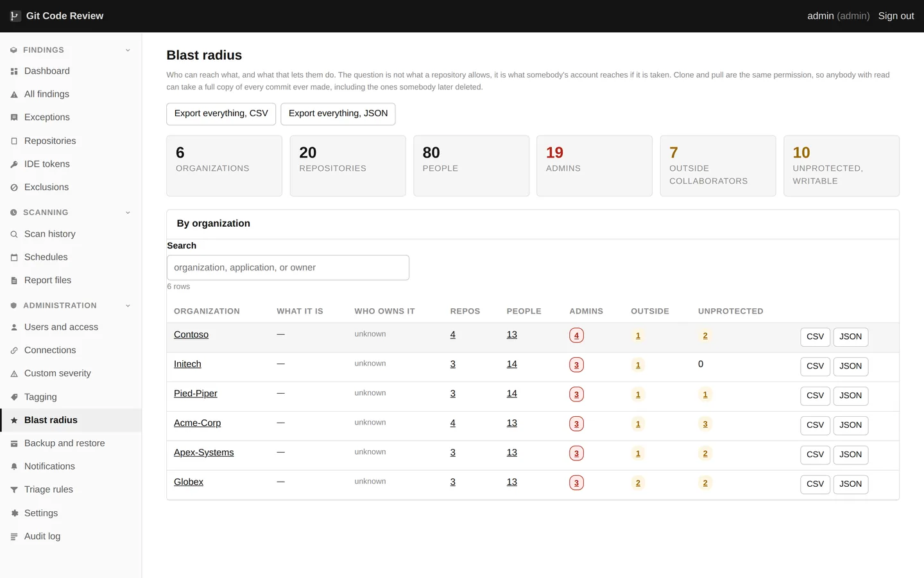Download CSV for the Initech row
The image size is (924, 578).
point(815,366)
